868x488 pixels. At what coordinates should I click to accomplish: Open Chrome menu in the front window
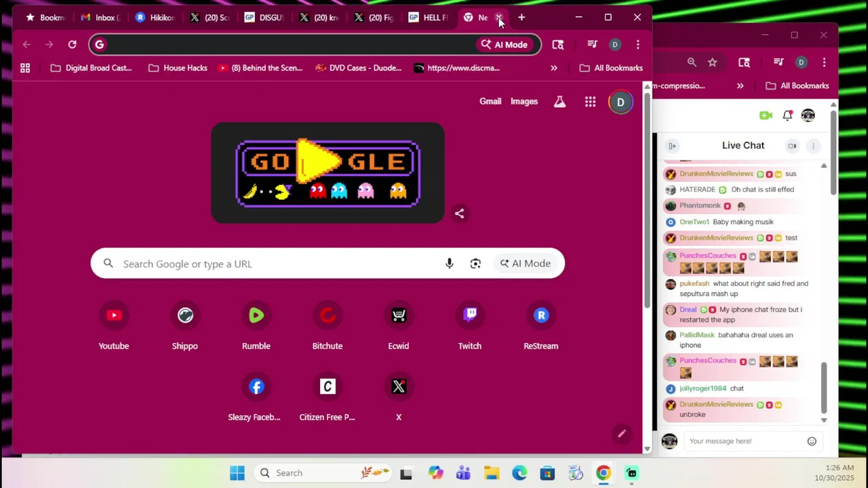pyautogui.click(x=638, y=45)
